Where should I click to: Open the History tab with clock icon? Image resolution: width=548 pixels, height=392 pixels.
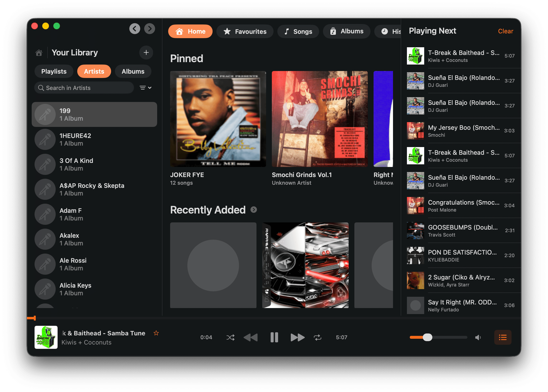[x=388, y=31]
